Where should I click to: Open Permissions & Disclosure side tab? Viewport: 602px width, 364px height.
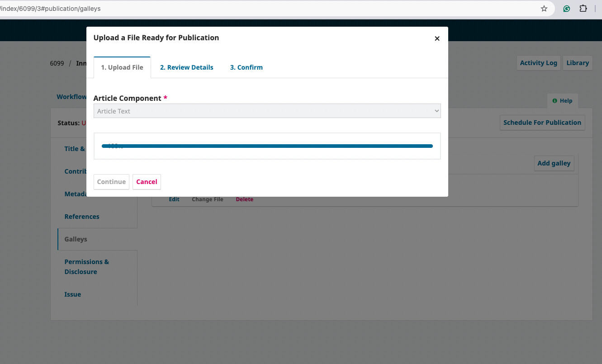87,267
